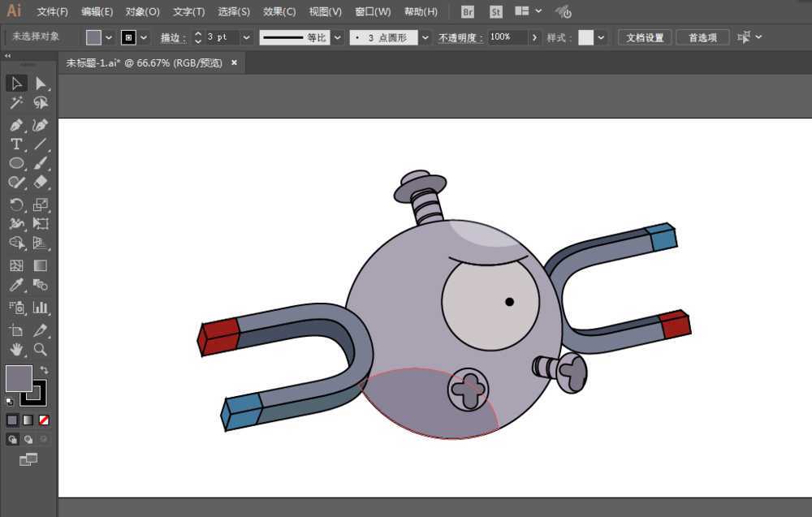This screenshot has width=812, height=517.
Task: Open the 等比 width profile dropdown
Action: click(x=337, y=37)
